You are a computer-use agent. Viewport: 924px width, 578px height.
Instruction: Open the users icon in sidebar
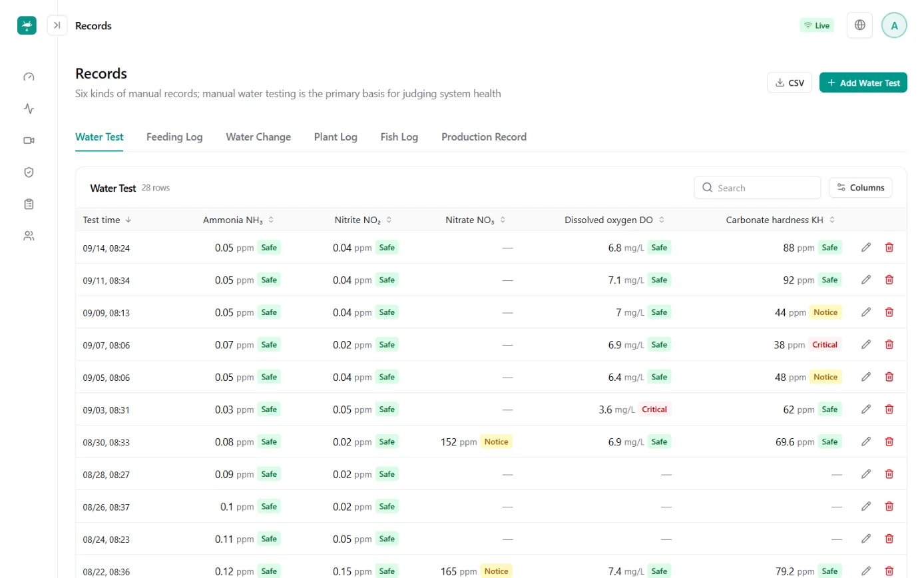(x=29, y=236)
